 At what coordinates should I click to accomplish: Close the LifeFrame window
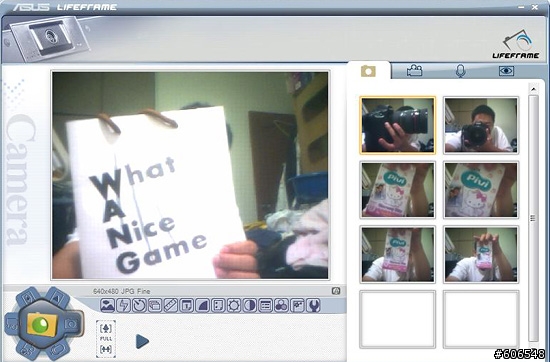coord(535,7)
